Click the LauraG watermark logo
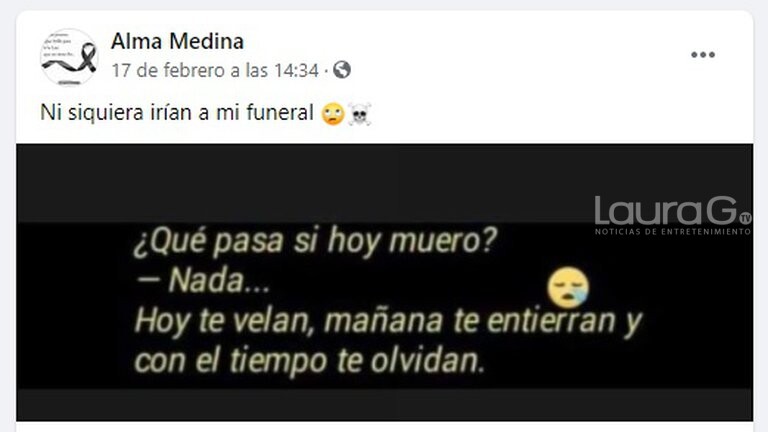 point(672,216)
